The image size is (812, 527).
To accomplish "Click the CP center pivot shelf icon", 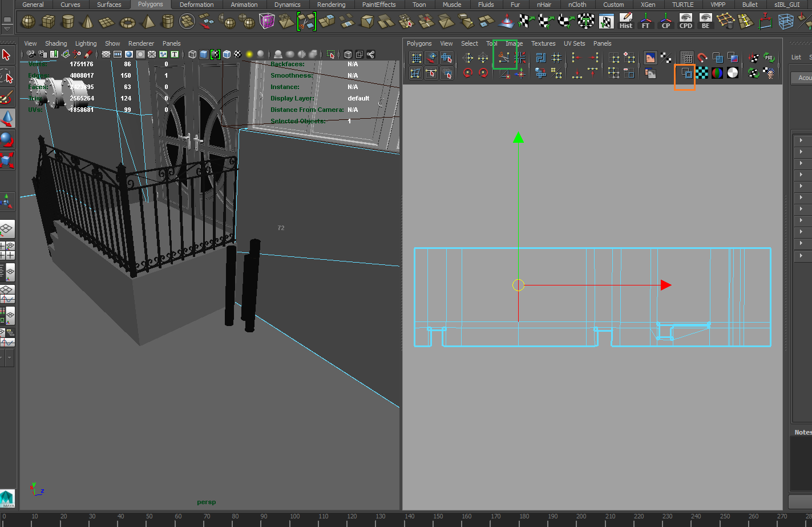I will click(x=666, y=22).
